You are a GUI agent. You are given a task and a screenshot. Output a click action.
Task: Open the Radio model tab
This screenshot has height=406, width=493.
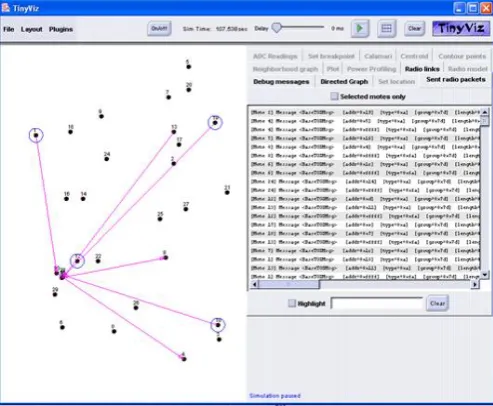point(468,69)
